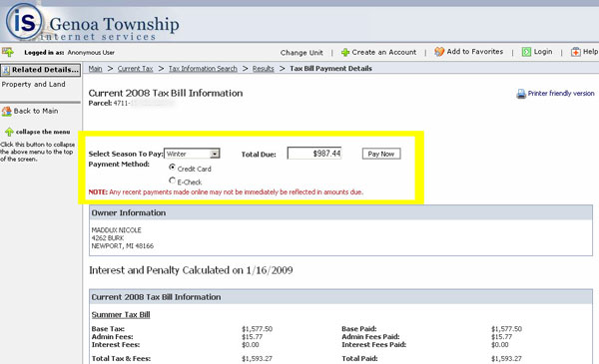Click the heart Add to Favorites icon
Image resolution: width=599 pixels, height=364 pixels.
pos(439,52)
